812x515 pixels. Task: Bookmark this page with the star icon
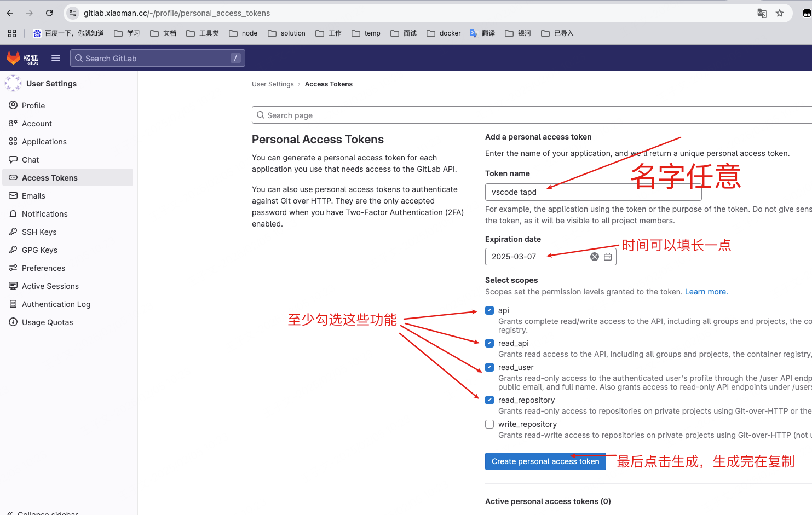[780, 13]
